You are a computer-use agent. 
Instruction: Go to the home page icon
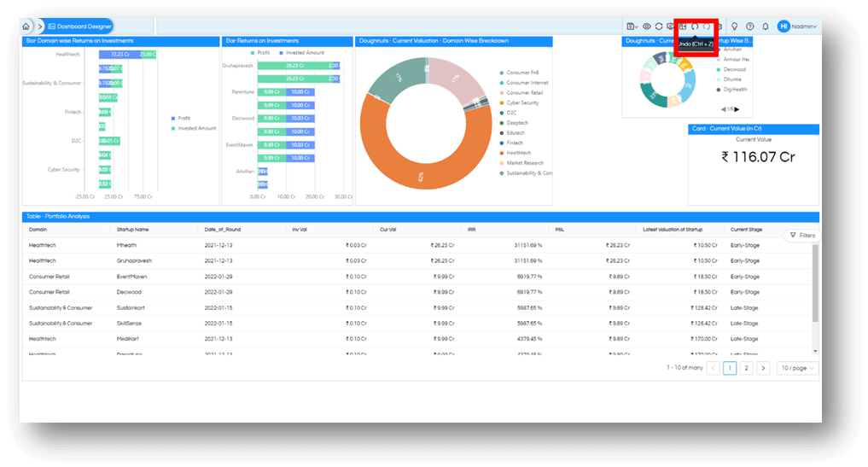point(26,26)
